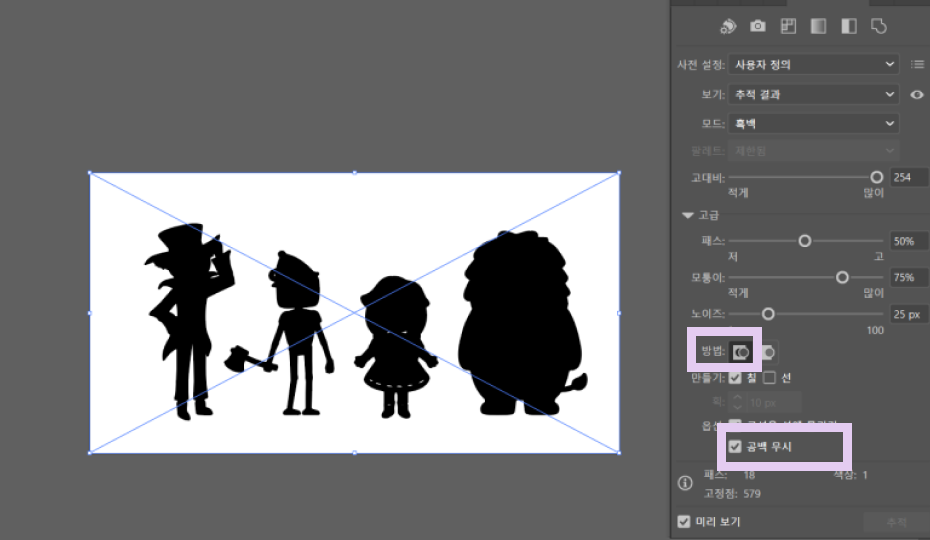
Task: Click the Outline preset icon
Action: pyautogui.click(x=879, y=26)
